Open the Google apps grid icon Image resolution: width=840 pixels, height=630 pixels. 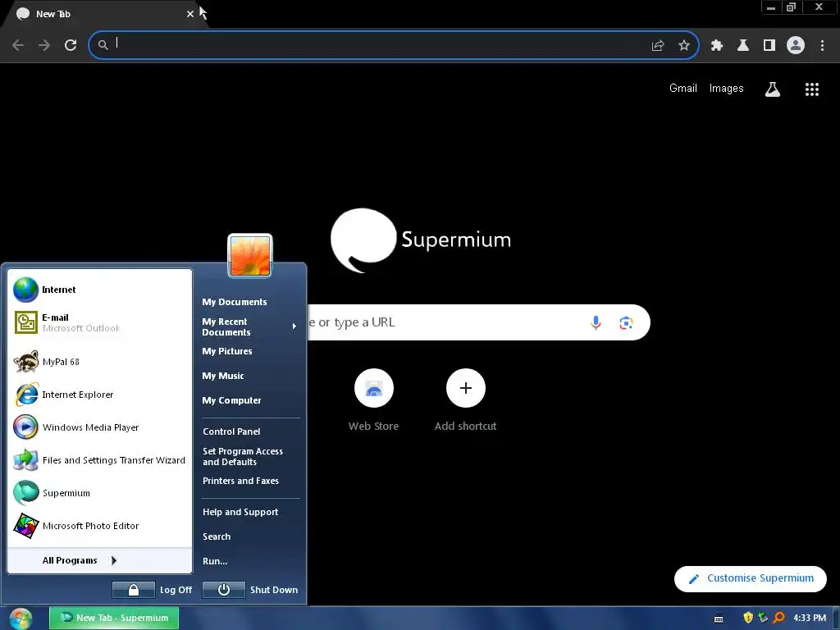812,89
